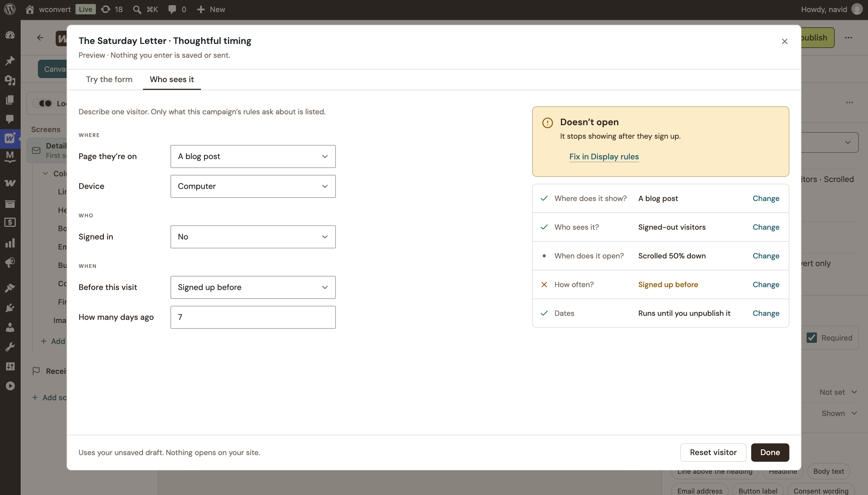This screenshot has height=495, width=868.
Task: Open Pages icon in admin sidebar
Action: click(10, 100)
